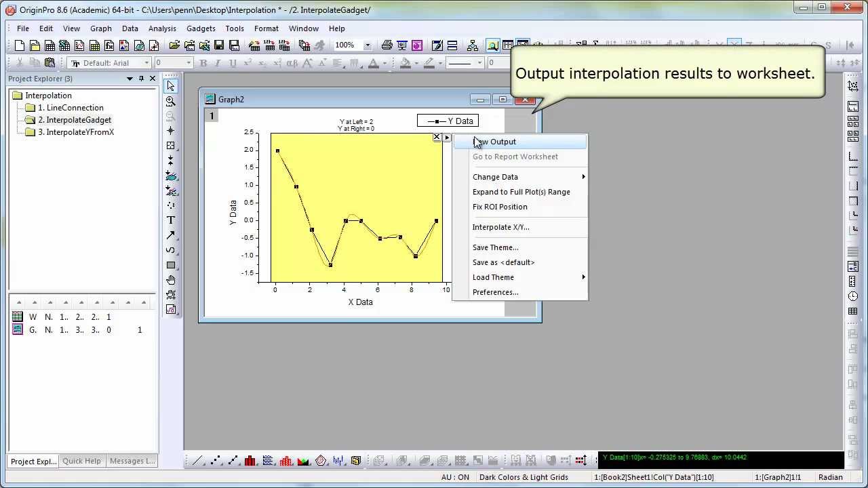Switch to Quick Help tab
868x488 pixels.
click(x=81, y=461)
